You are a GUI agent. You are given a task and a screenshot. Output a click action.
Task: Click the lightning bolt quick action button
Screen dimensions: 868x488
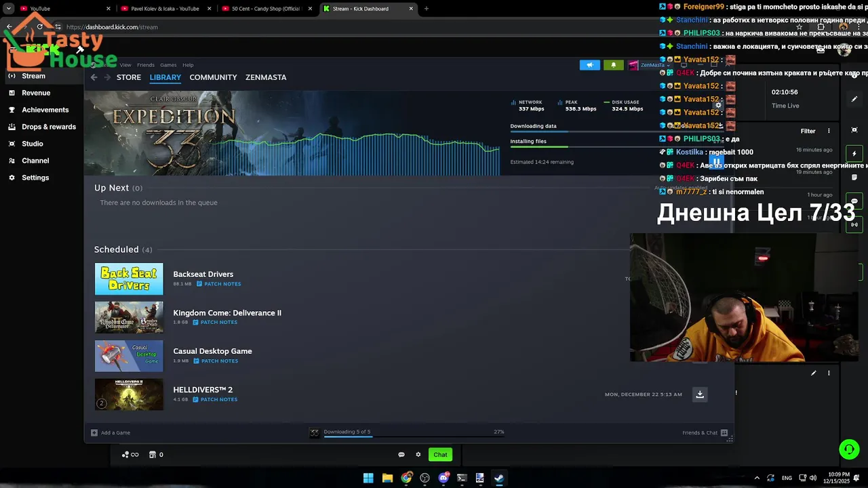point(854,153)
